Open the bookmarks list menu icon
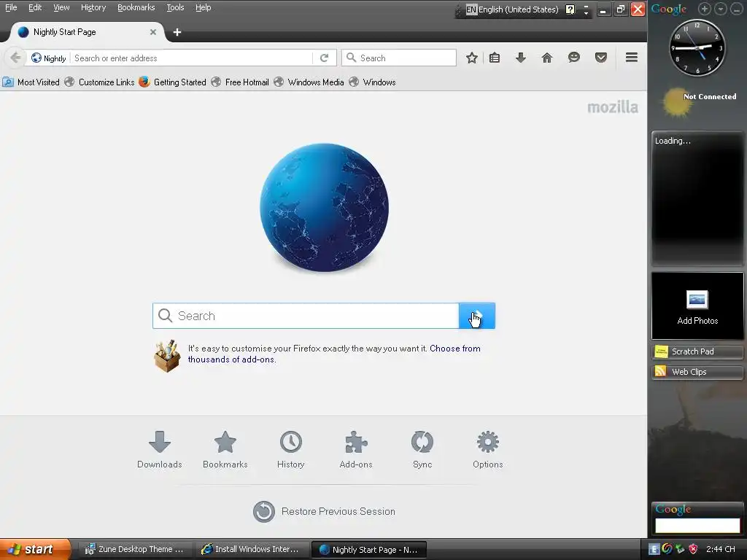 pyautogui.click(x=495, y=58)
